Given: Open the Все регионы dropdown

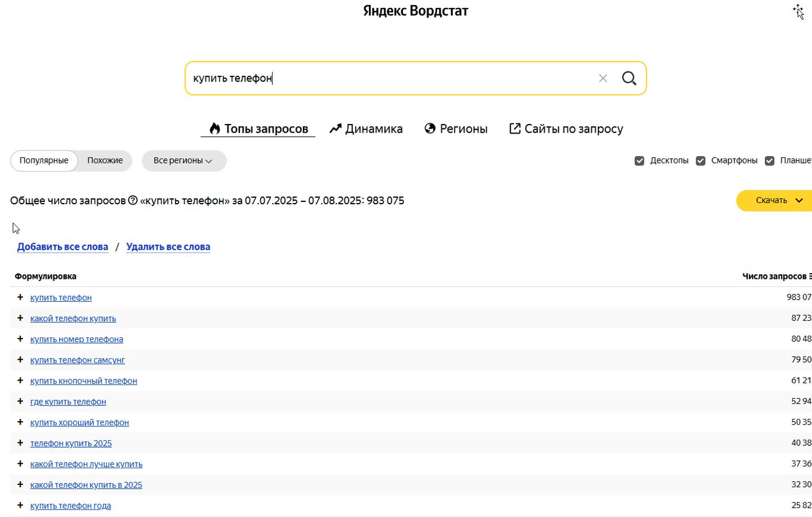Looking at the screenshot, I should pyautogui.click(x=184, y=161).
